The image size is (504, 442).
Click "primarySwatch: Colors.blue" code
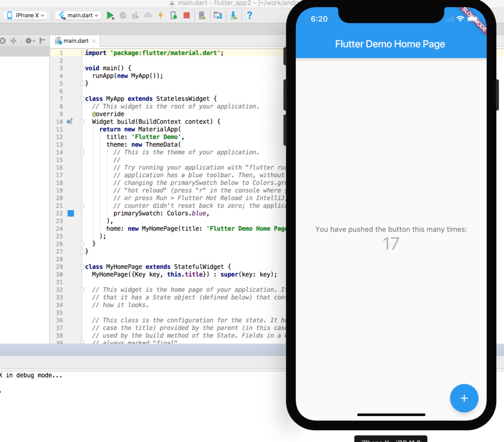161,214
